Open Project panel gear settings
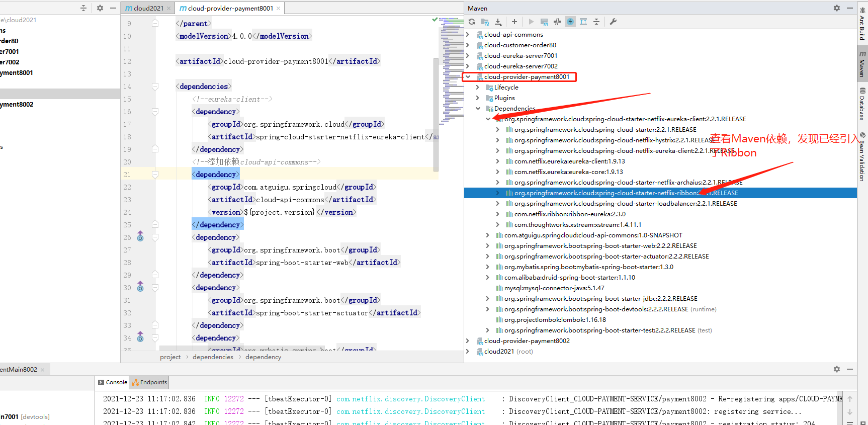 pos(100,8)
